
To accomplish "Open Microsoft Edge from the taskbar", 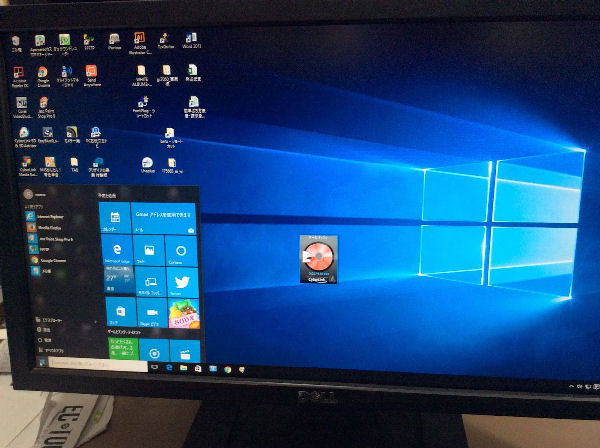I will click(x=169, y=368).
